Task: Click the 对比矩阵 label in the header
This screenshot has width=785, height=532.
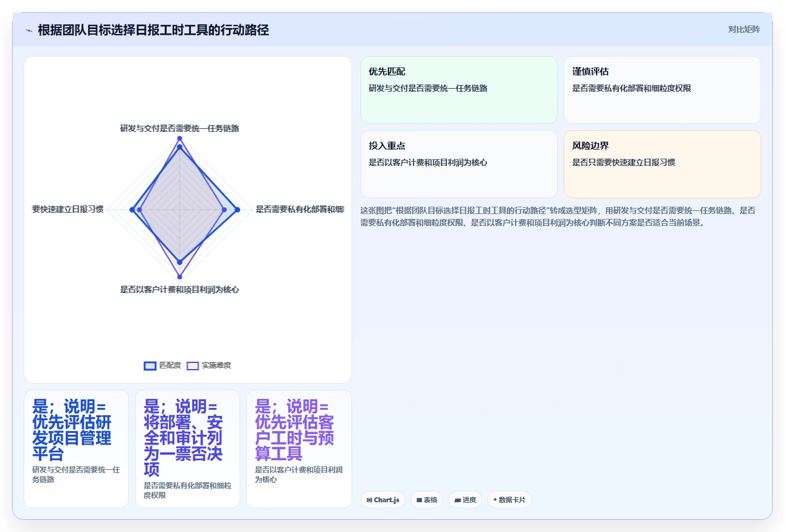Action: coord(744,29)
